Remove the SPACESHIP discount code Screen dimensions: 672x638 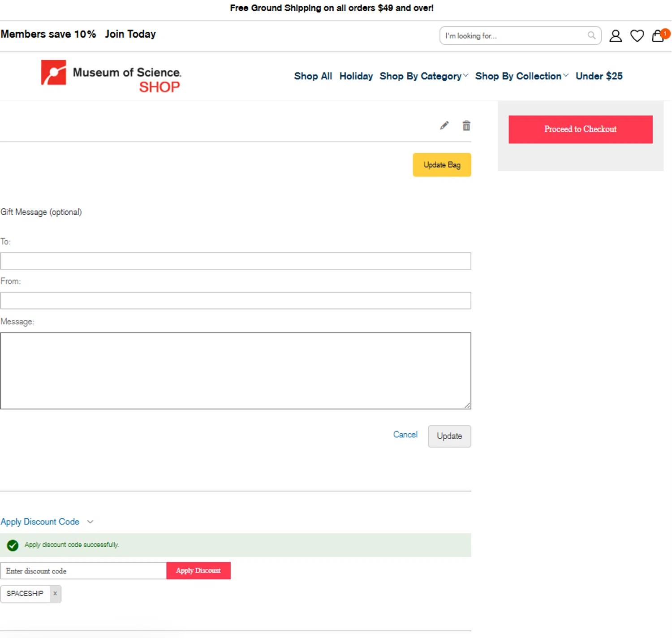pyautogui.click(x=55, y=594)
